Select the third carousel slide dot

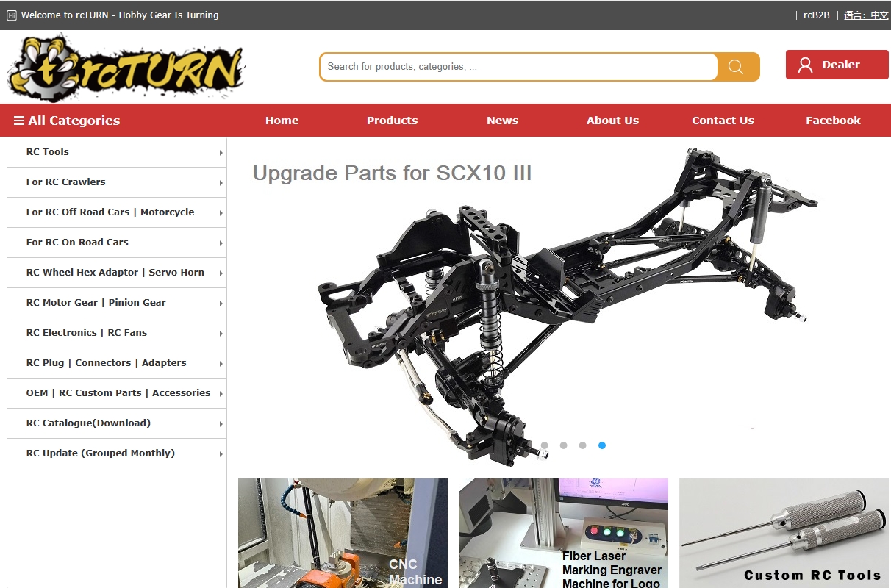click(583, 445)
